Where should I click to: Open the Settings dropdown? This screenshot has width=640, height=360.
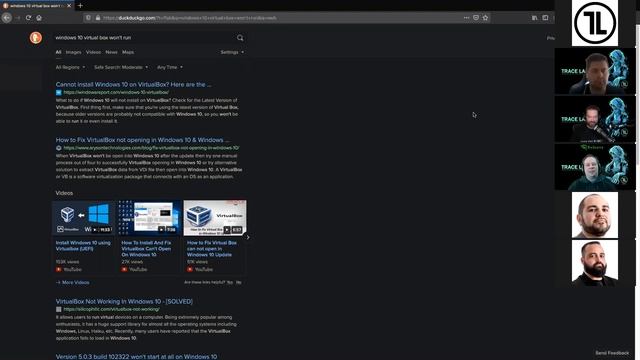pos(232,52)
